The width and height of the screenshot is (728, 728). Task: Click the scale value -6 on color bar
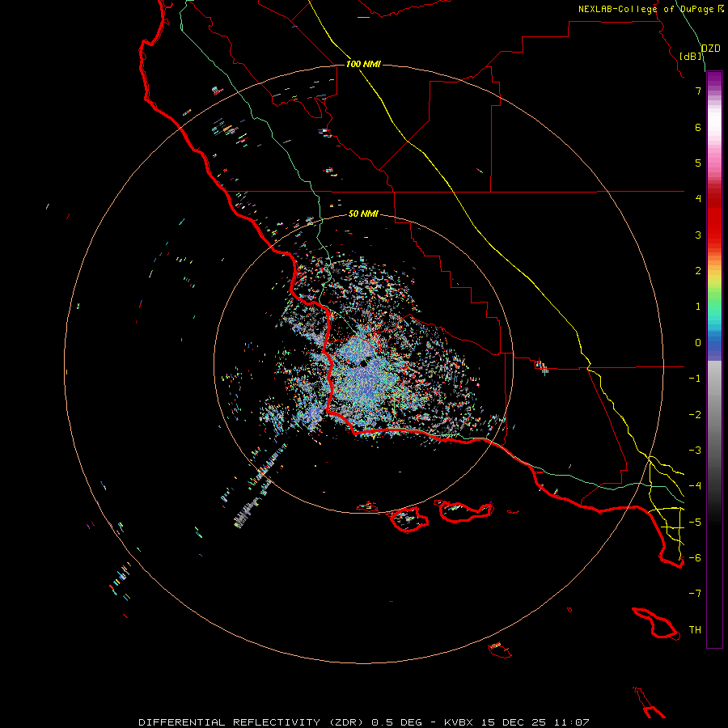point(695,558)
